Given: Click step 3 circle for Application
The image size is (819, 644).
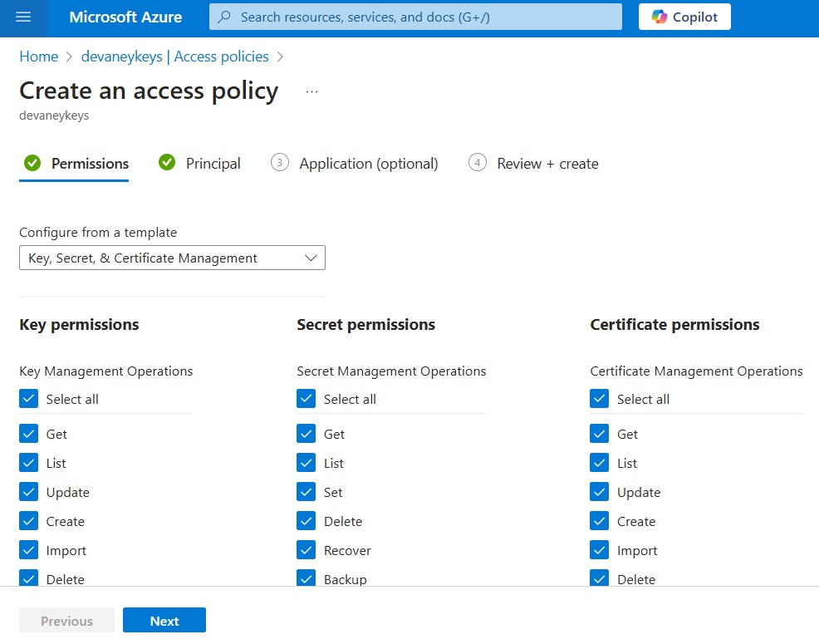Looking at the screenshot, I should [x=280, y=163].
